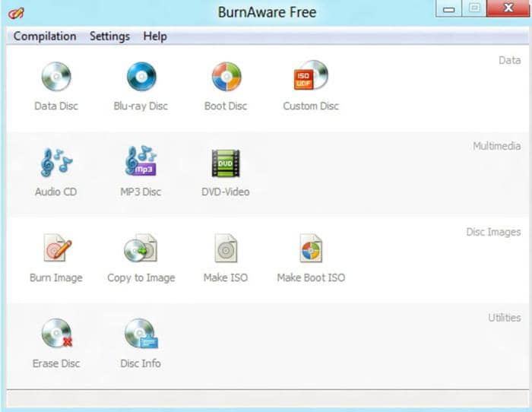
Task: Click the Custom Disc text label
Action: (311, 106)
